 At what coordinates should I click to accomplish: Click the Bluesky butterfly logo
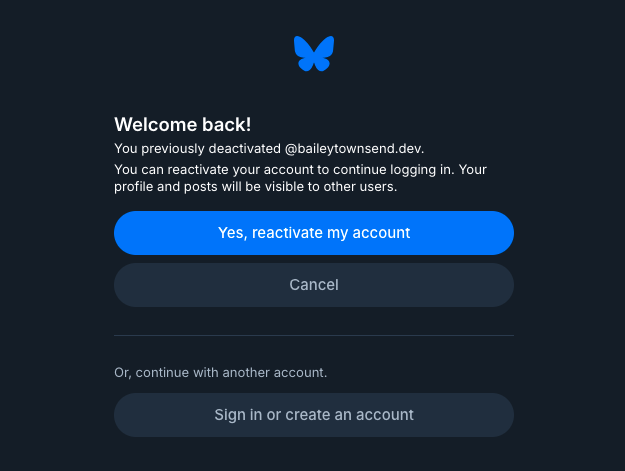coord(313,53)
